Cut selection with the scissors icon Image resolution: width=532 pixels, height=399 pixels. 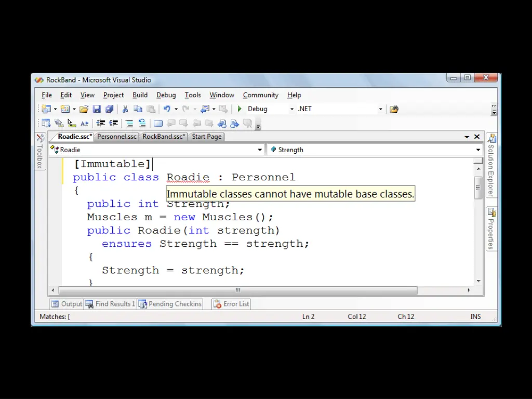(125, 109)
